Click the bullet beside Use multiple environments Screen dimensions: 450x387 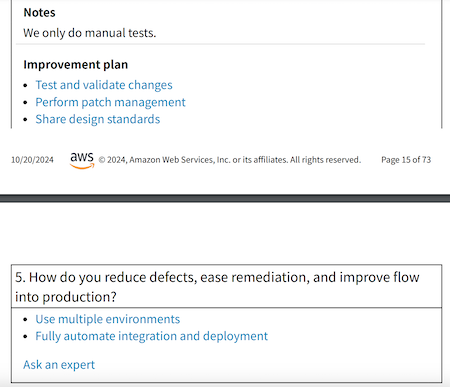point(25,320)
